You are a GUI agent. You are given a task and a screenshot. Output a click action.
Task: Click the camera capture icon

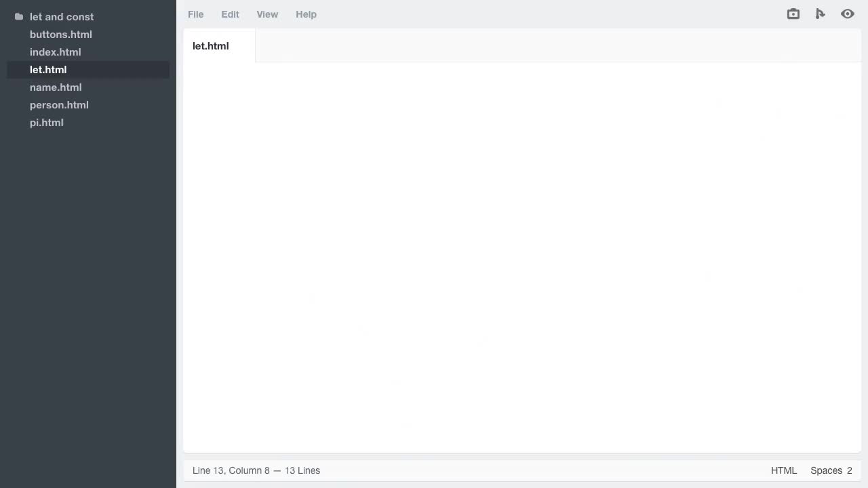(793, 14)
